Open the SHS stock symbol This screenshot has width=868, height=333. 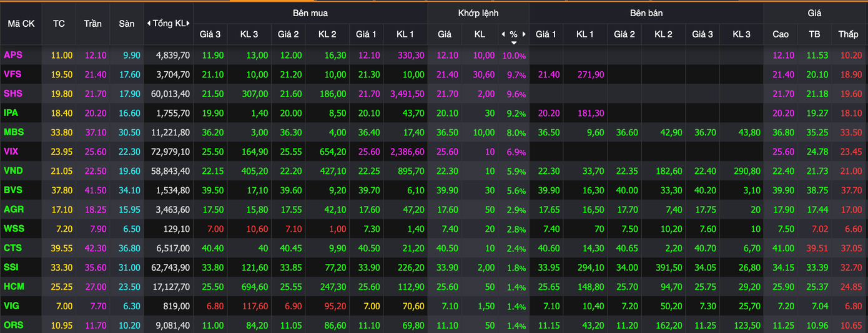13,94
